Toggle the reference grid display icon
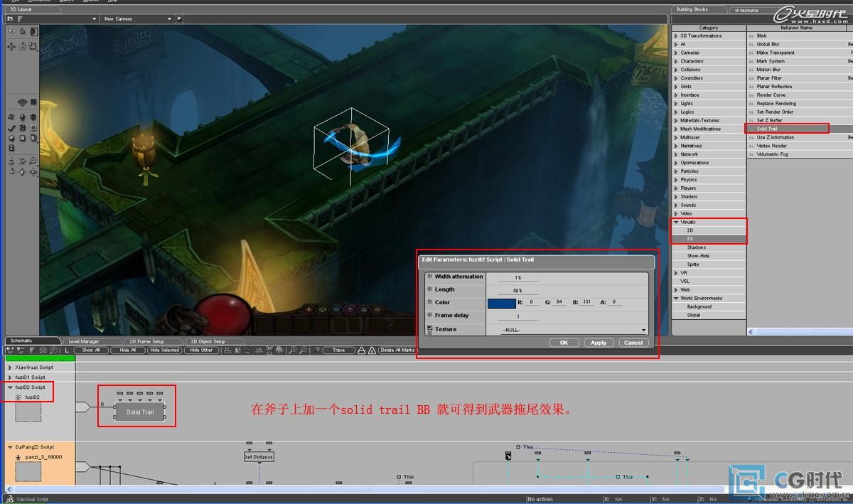This screenshot has width=853, height=504. click(x=22, y=102)
